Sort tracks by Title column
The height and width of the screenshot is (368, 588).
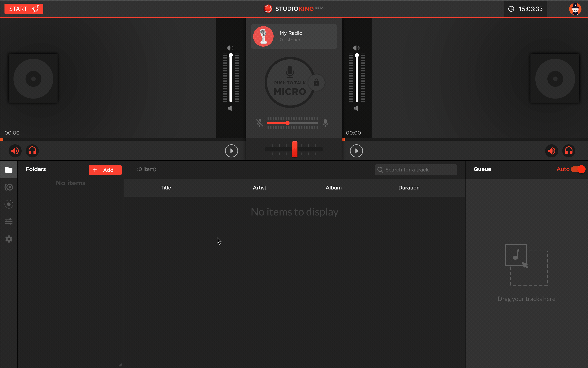(x=166, y=188)
